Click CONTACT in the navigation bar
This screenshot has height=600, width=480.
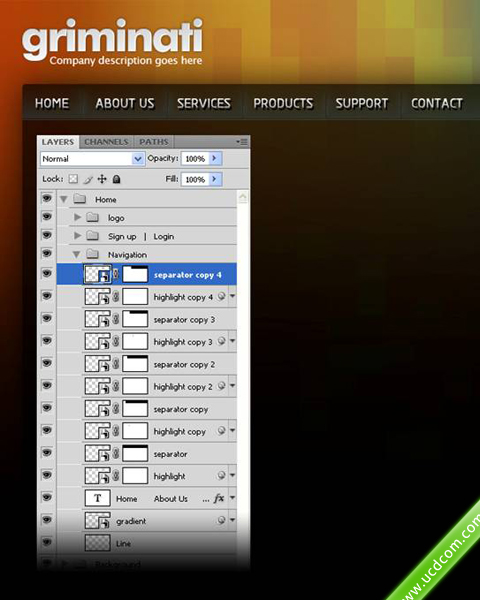tap(437, 103)
